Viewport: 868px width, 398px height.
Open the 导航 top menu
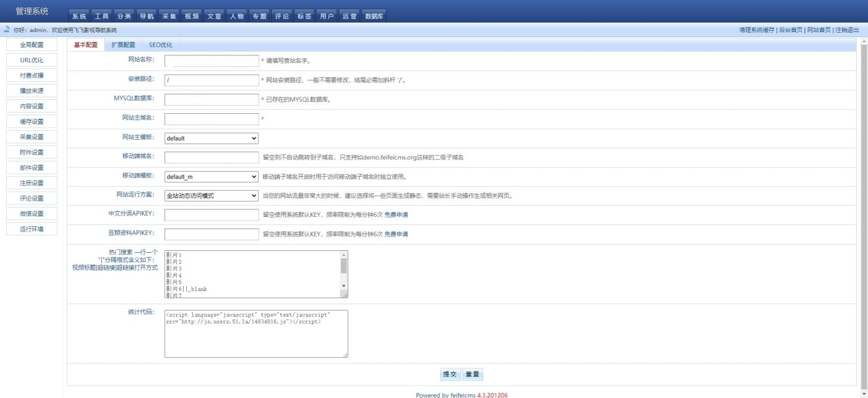tap(147, 16)
